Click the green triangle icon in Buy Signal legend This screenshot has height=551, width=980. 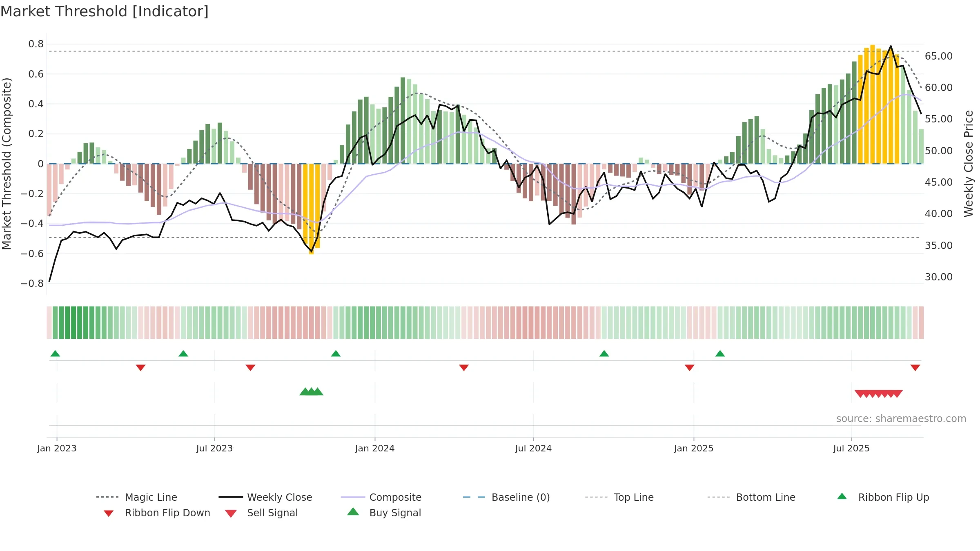click(353, 511)
